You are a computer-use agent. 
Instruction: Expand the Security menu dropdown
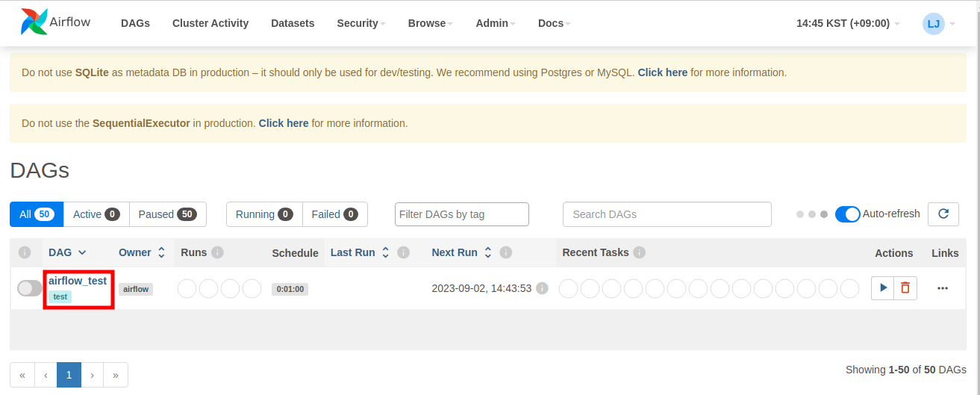click(361, 23)
